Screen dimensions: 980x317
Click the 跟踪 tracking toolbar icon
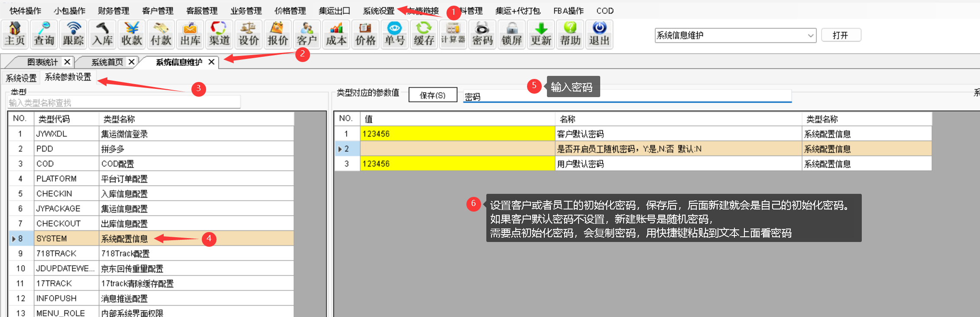73,34
